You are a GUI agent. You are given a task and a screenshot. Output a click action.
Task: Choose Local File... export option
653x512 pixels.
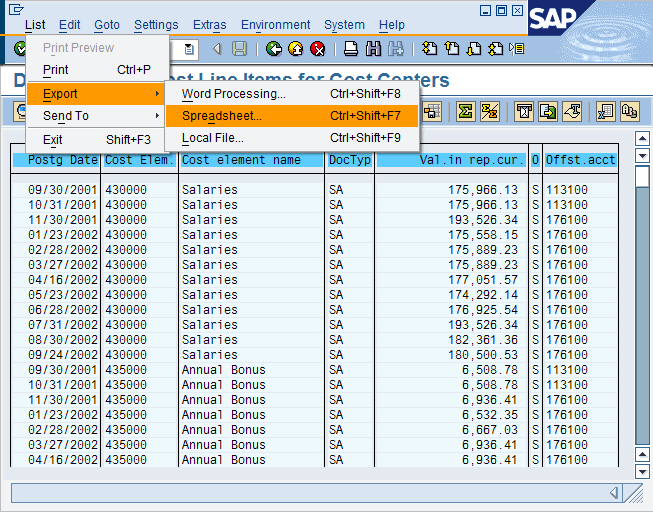(212, 138)
